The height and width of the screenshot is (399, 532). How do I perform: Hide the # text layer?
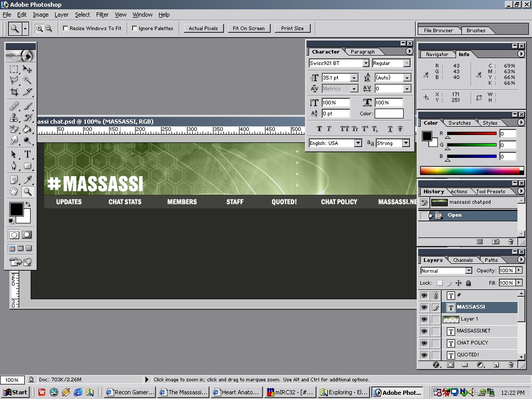(x=424, y=295)
